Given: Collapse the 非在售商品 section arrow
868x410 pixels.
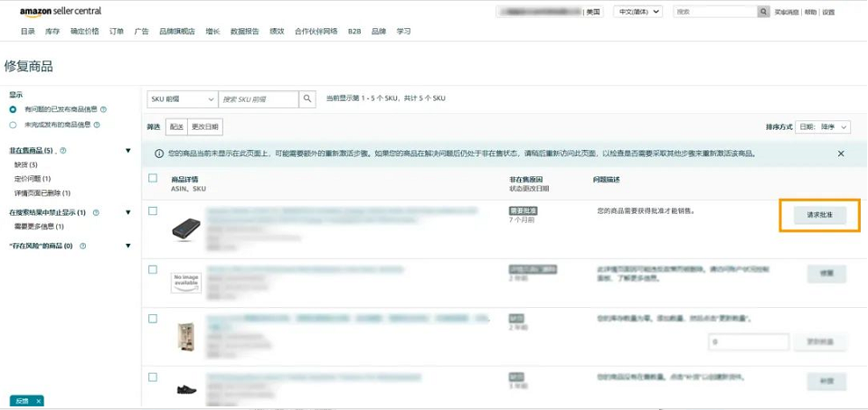Looking at the screenshot, I should tap(128, 151).
